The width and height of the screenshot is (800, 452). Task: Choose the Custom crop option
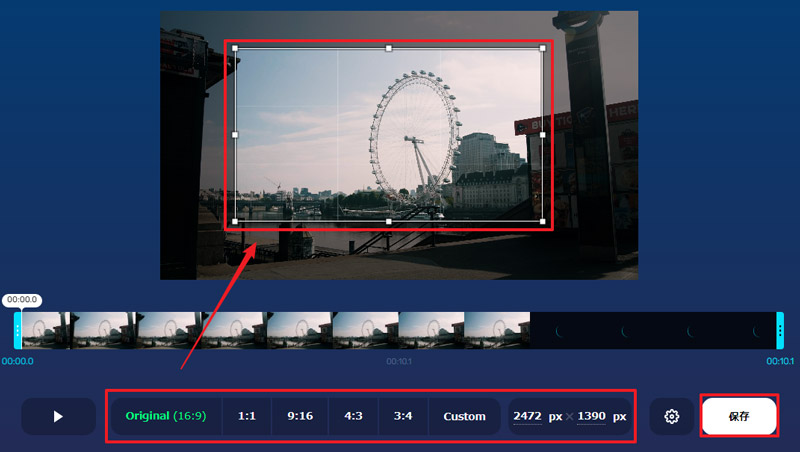[465, 416]
